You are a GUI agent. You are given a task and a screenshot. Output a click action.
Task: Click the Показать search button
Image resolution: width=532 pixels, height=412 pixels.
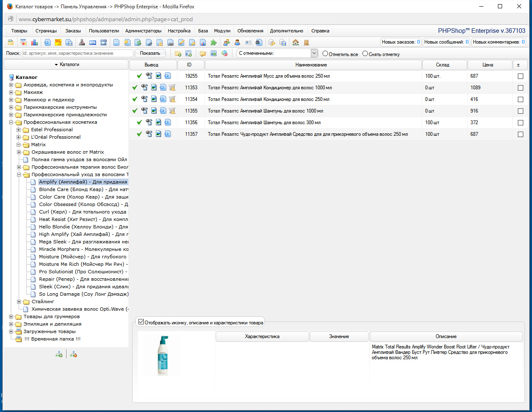[150, 53]
